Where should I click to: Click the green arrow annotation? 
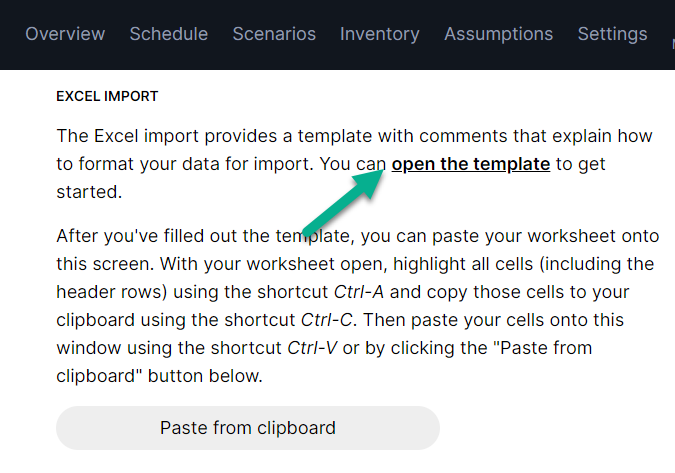pyautogui.click(x=342, y=200)
